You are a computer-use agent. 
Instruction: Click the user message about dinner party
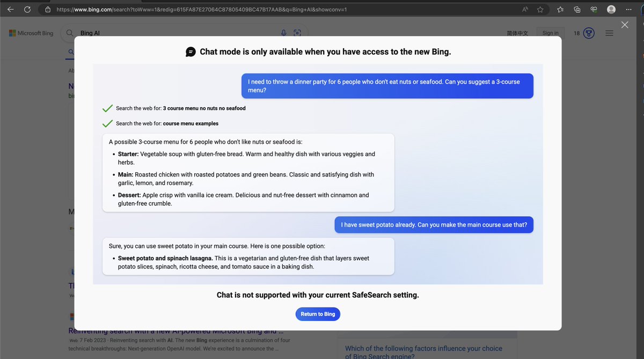pyautogui.click(x=387, y=86)
